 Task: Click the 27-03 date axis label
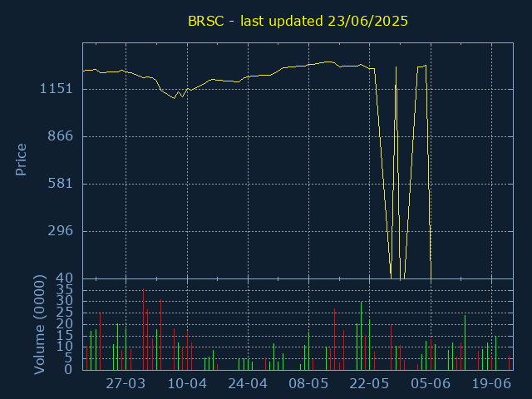(x=126, y=384)
